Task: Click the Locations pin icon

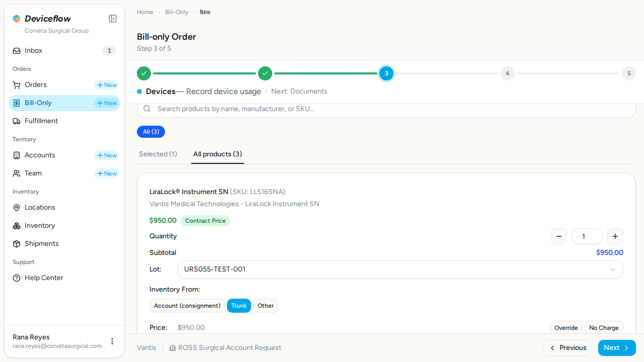Action: click(x=17, y=208)
